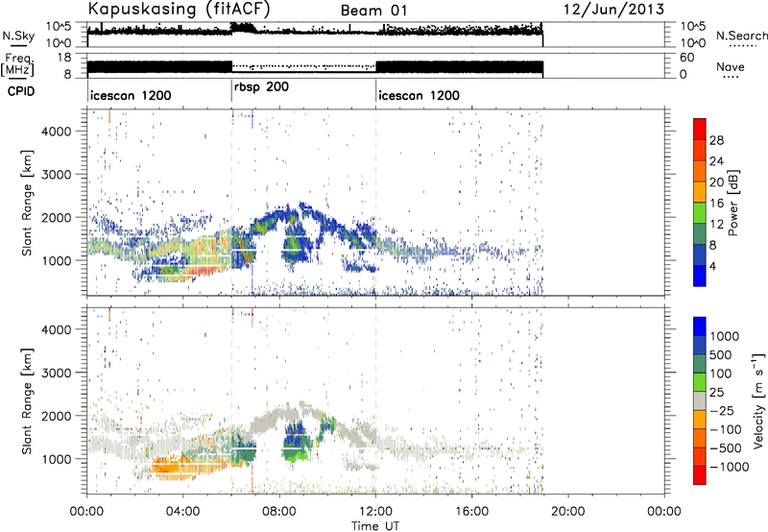Pick the blue 1000 velocity swatch
Viewport: 768px width, 532px height.
point(700,326)
